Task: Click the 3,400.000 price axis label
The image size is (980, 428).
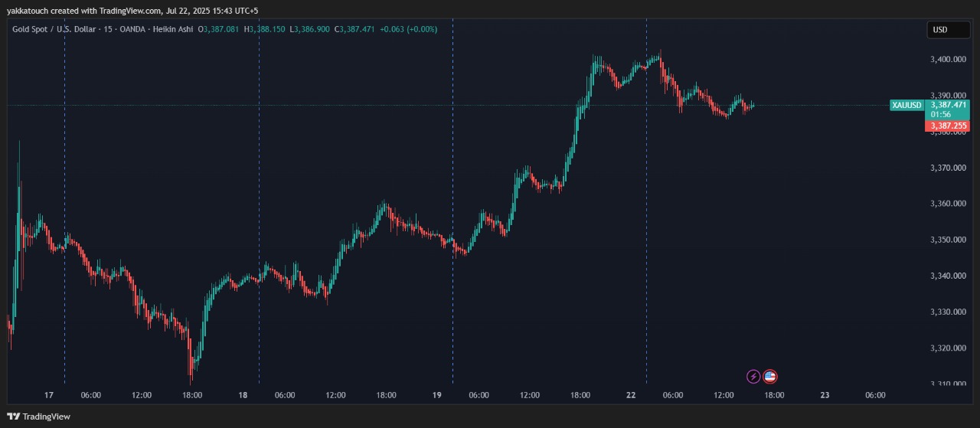Action: point(948,59)
